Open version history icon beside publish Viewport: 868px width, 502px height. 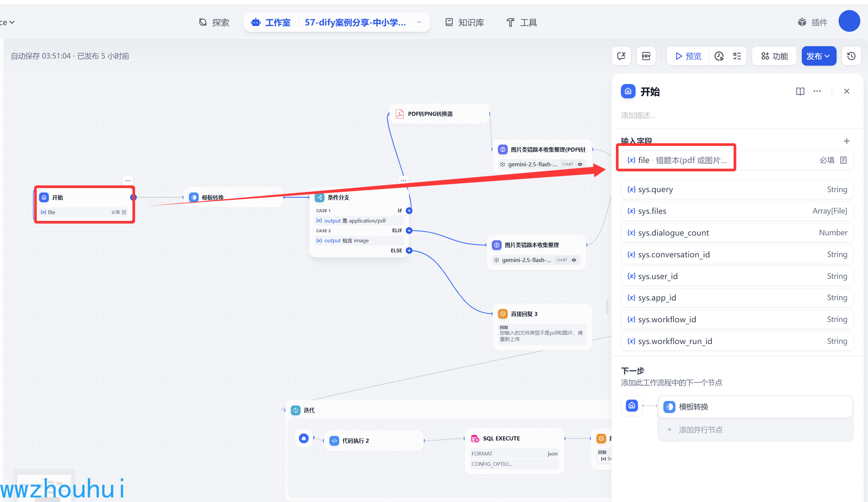pyautogui.click(x=851, y=56)
